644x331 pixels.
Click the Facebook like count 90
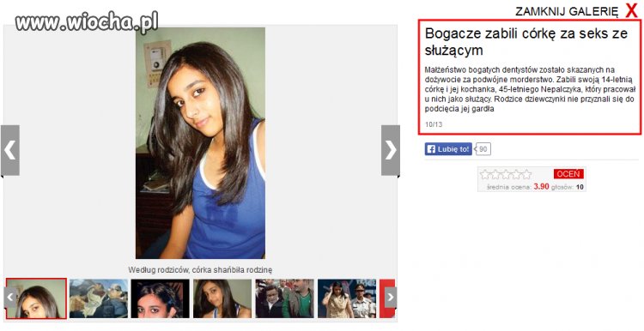(x=483, y=149)
